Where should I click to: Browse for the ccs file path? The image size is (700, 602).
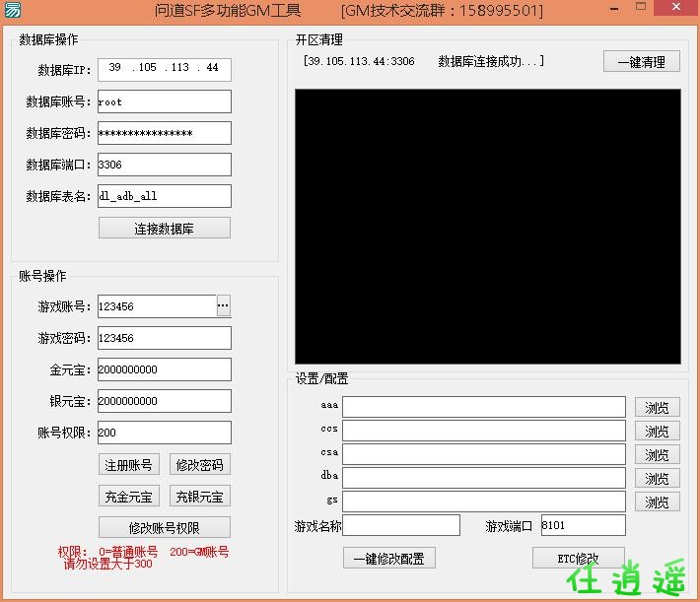(657, 432)
